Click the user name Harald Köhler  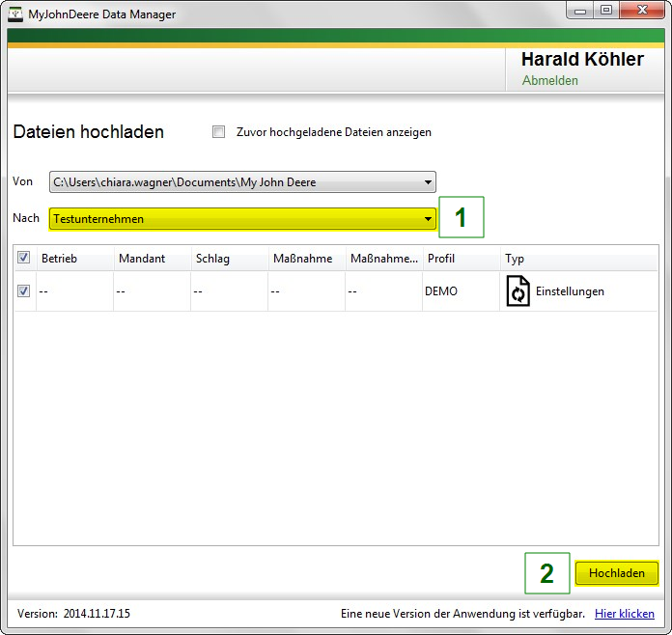582,59
